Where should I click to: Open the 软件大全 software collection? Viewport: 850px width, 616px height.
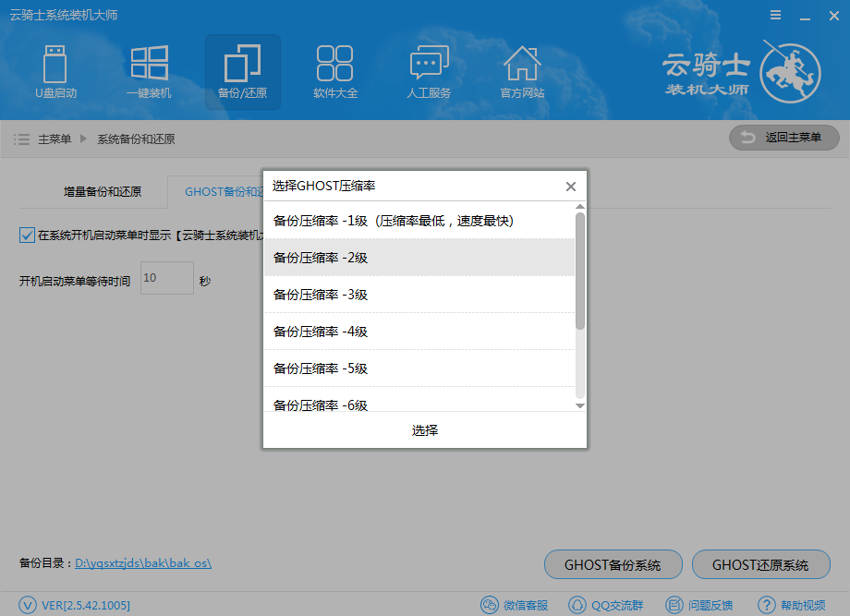335,72
